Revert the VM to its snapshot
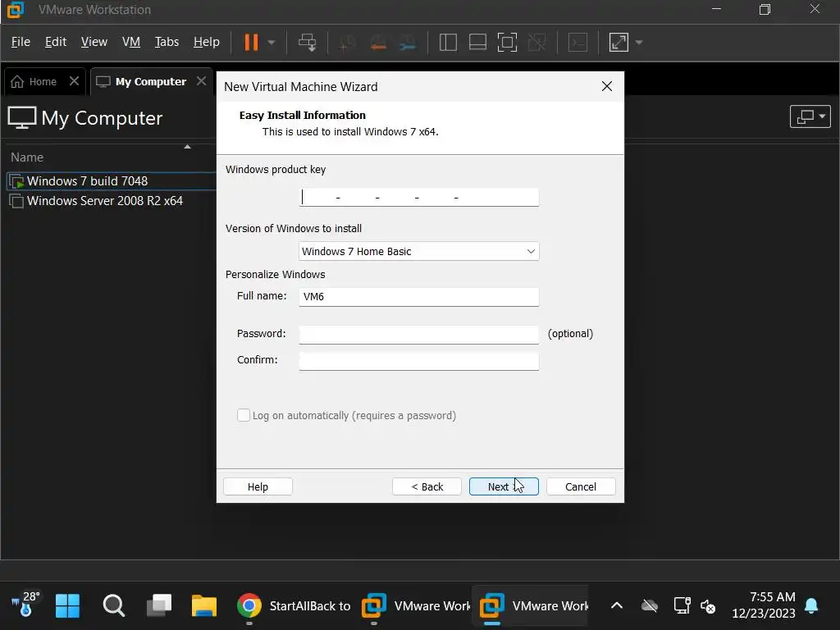The height and width of the screenshot is (630, 840). [378, 43]
